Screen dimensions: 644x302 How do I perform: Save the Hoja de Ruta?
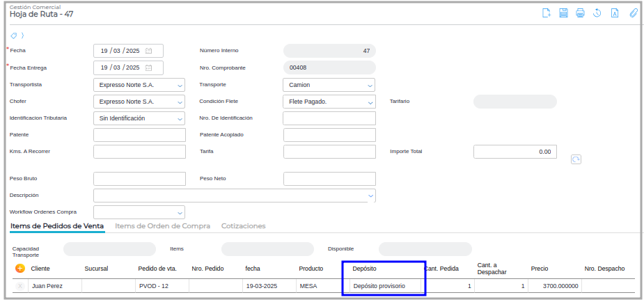(x=563, y=13)
